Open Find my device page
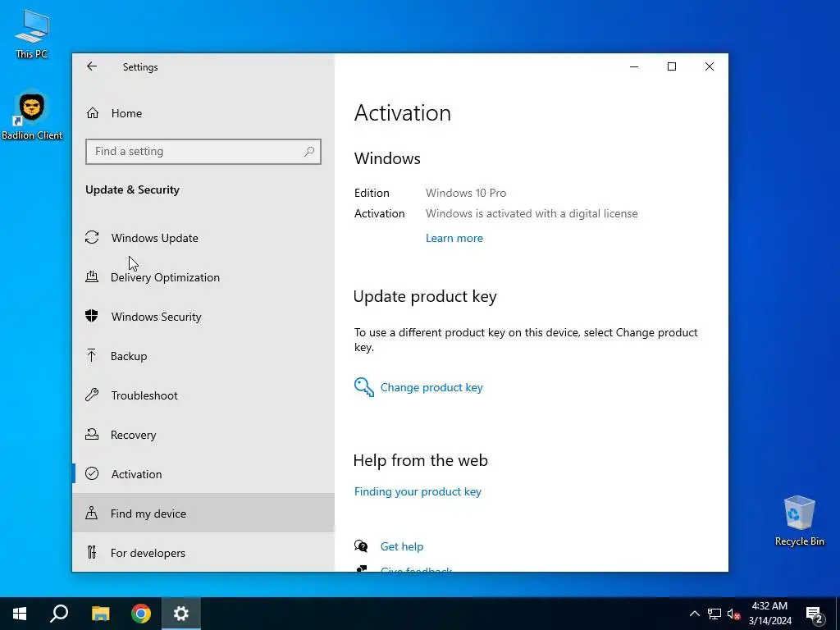This screenshot has width=840, height=630. (x=203, y=514)
